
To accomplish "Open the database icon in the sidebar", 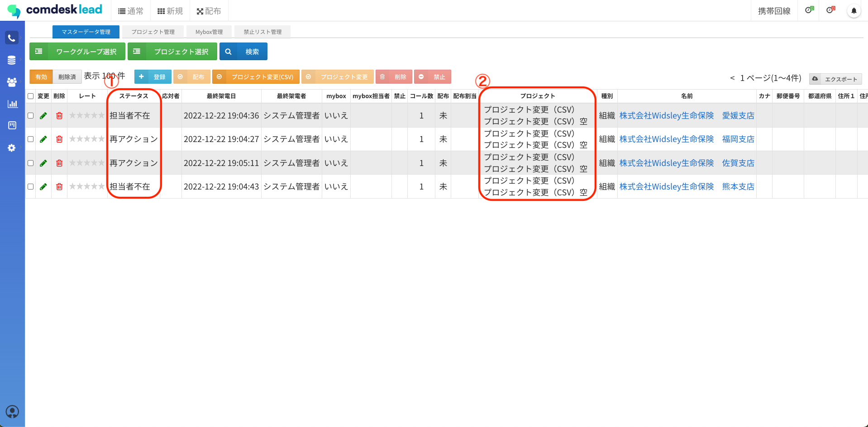I will point(12,60).
